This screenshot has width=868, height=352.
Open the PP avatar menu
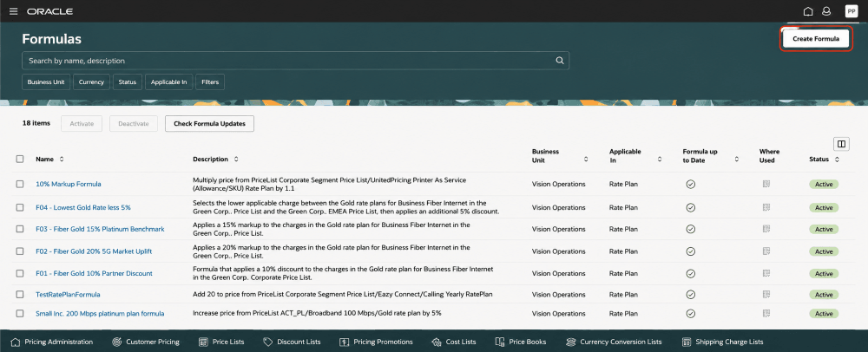click(851, 11)
